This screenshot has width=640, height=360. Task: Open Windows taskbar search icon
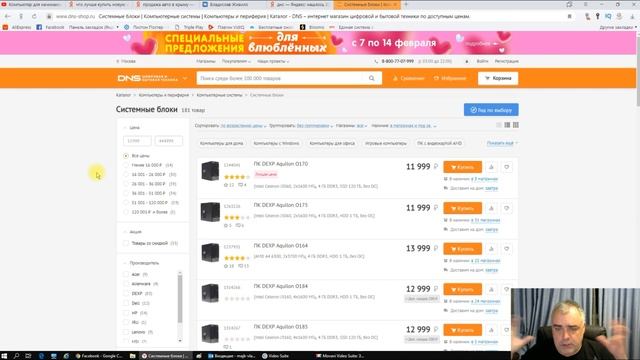[x=16, y=356]
